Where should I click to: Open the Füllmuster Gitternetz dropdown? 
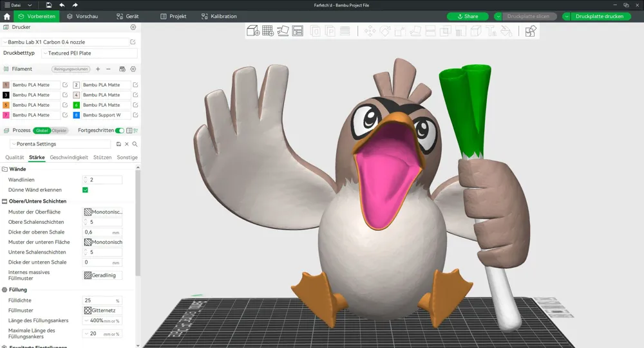pyautogui.click(x=102, y=311)
